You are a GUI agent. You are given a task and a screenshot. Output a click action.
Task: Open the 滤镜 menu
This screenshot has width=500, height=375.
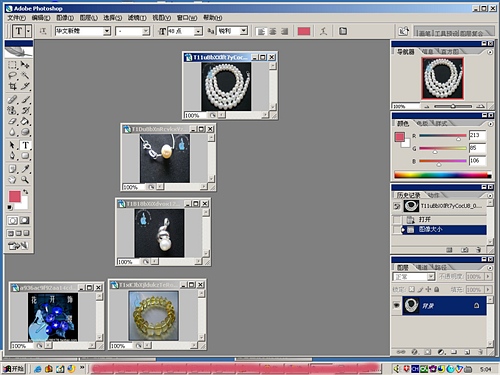pyautogui.click(x=137, y=18)
